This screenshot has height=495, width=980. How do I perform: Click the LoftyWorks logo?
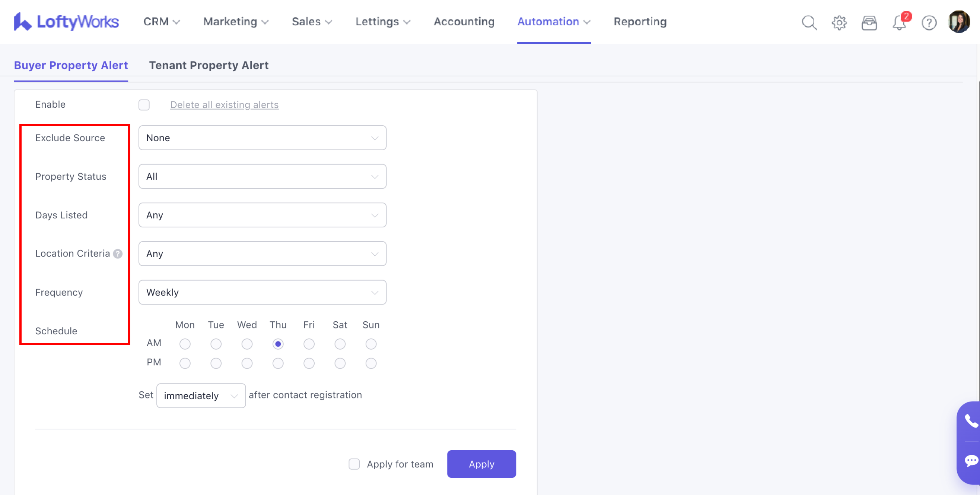click(66, 22)
